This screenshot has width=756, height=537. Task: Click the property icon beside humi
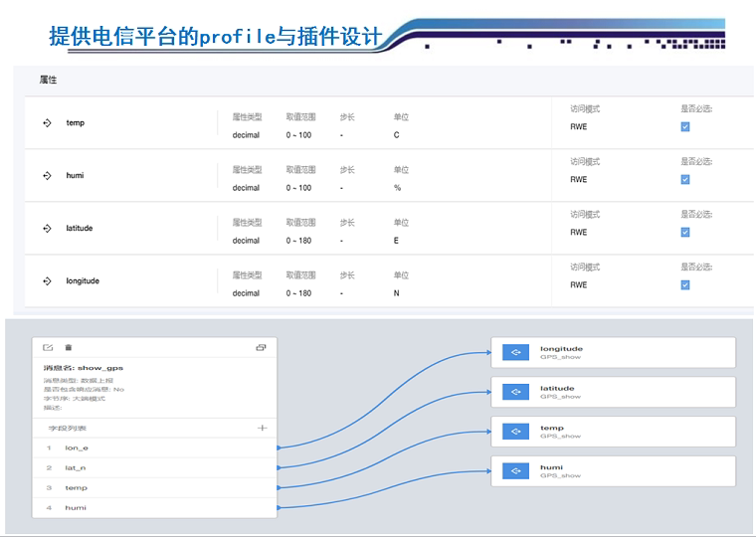pyautogui.click(x=47, y=175)
